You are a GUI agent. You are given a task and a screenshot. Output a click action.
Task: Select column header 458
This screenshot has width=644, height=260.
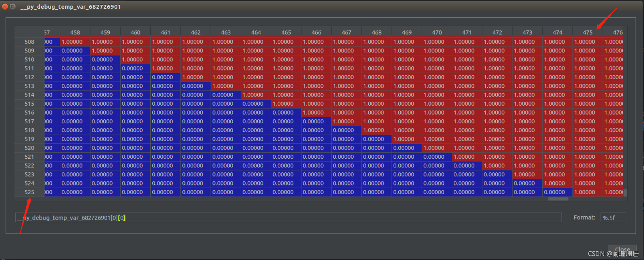75,32
